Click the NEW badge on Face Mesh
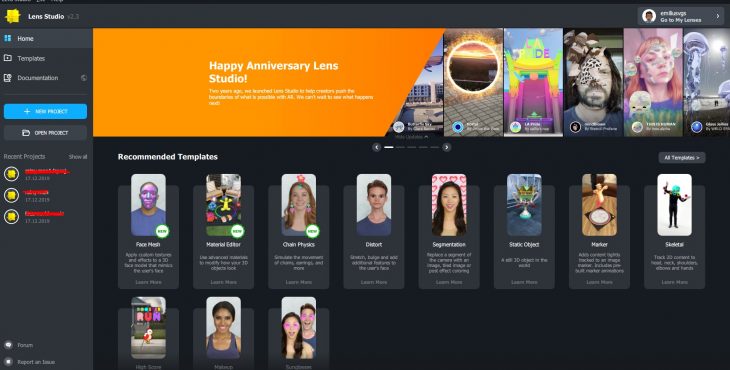 pos(162,231)
